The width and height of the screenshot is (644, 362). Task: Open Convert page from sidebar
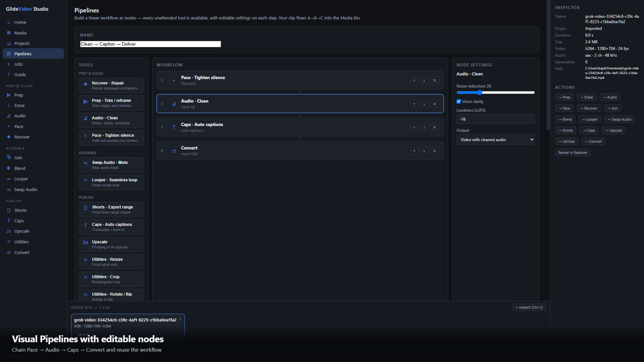click(x=33, y=253)
